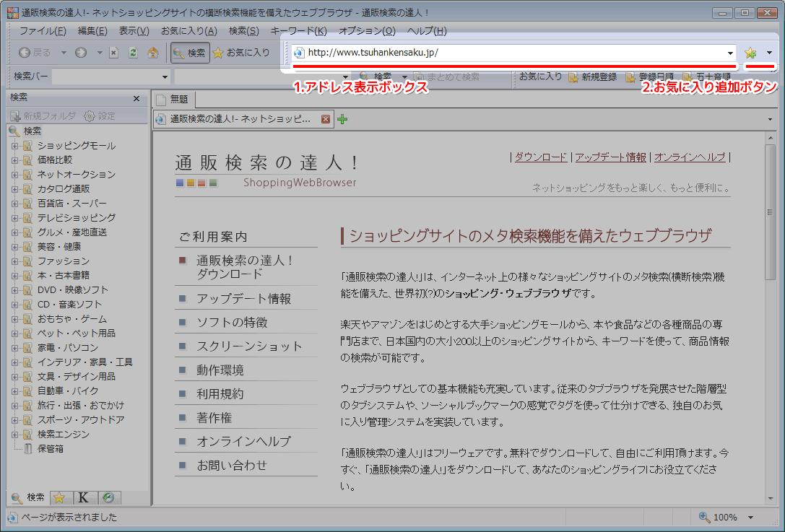Viewport: 785px width, 532px height.
Task: Select the 無題 tab group
Action: (x=173, y=100)
